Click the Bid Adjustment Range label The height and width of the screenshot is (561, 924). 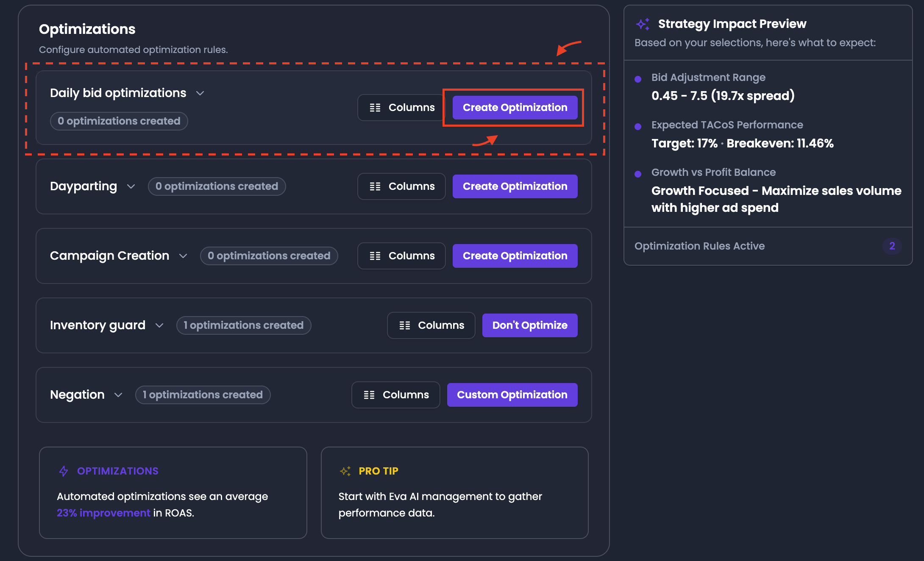tap(709, 78)
